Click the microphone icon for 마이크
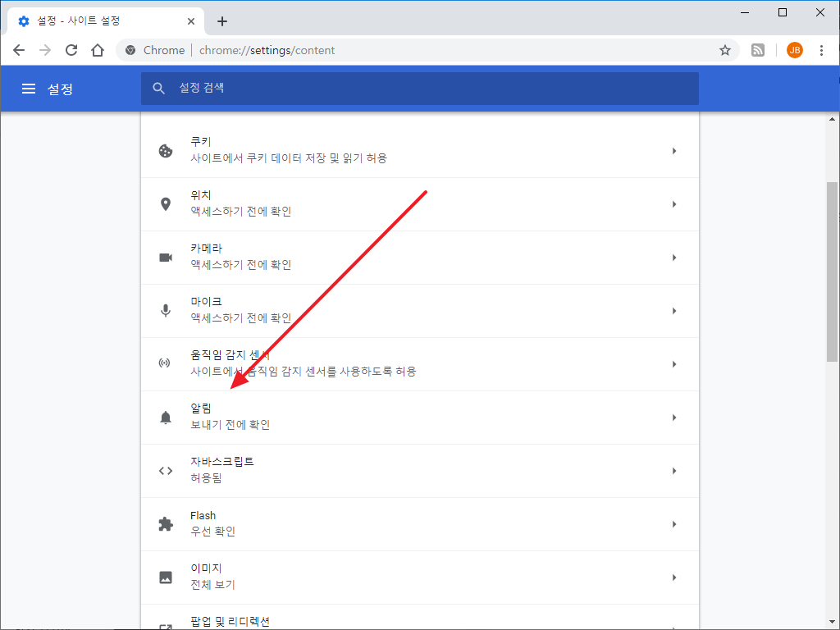Screen dimensions: 840x630 tap(166, 311)
